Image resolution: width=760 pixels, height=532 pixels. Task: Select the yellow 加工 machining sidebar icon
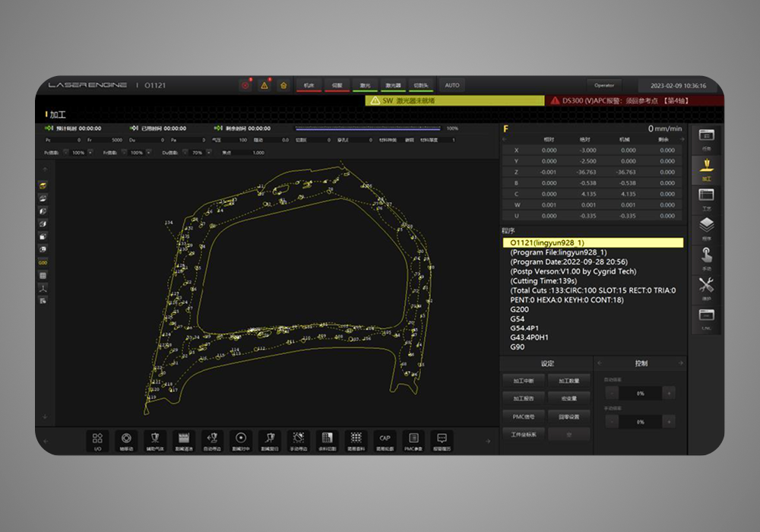706,169
